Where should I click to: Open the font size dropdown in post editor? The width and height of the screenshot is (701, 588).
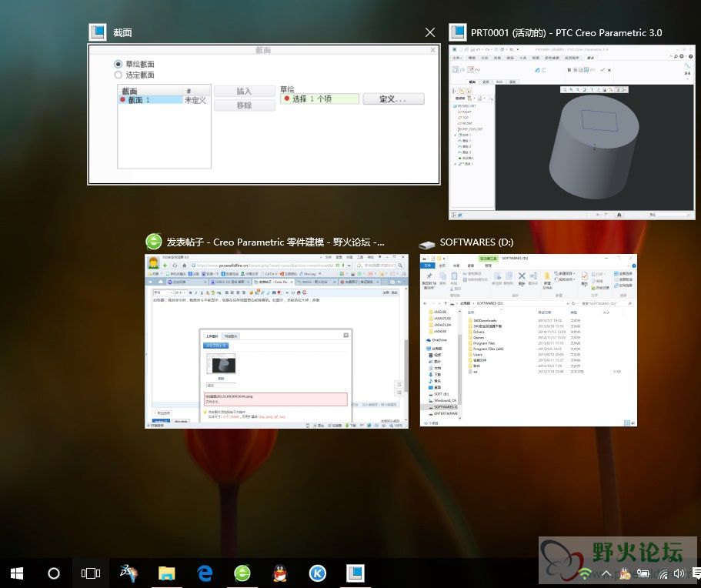(x=181, y=292)
